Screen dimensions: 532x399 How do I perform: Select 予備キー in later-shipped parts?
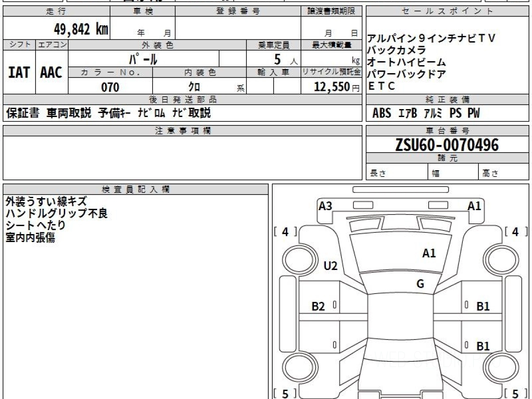tap(114, 113)
